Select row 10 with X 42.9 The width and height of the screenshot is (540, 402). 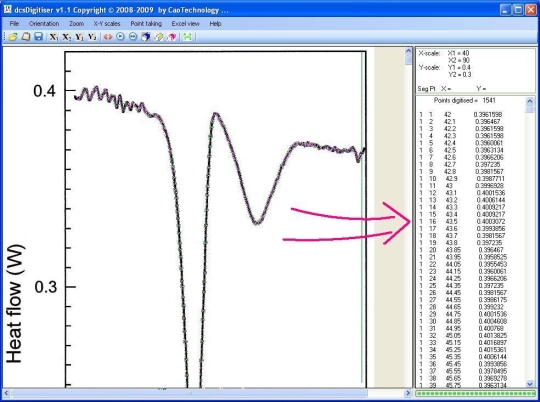click(461, 179)
